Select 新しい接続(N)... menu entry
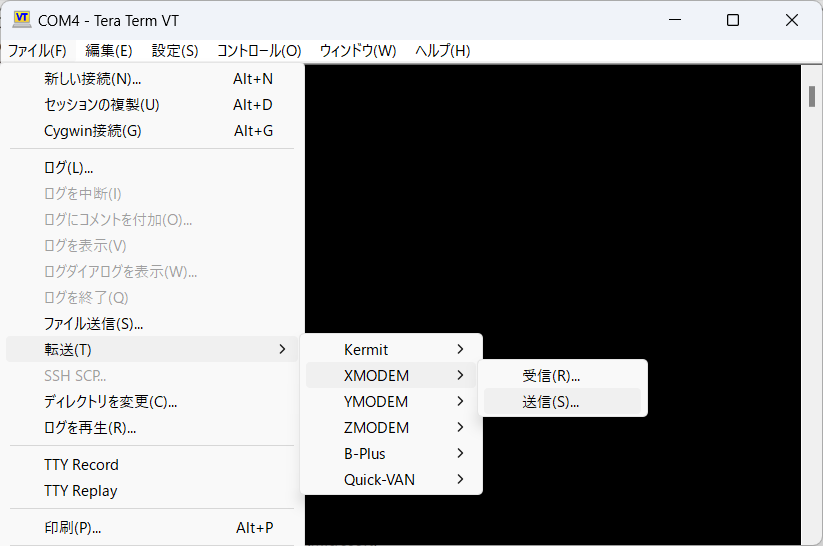 coord(152,79)
